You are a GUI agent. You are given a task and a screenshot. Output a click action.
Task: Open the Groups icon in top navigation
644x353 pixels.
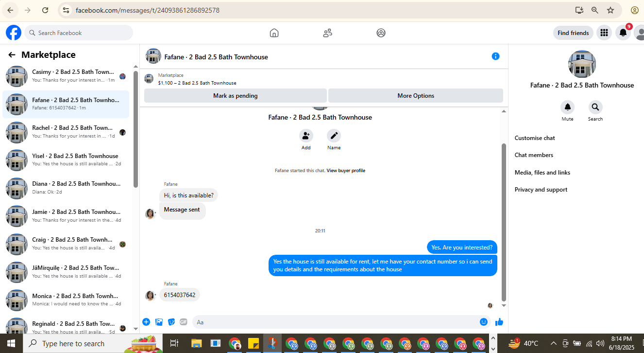(381, 33)
